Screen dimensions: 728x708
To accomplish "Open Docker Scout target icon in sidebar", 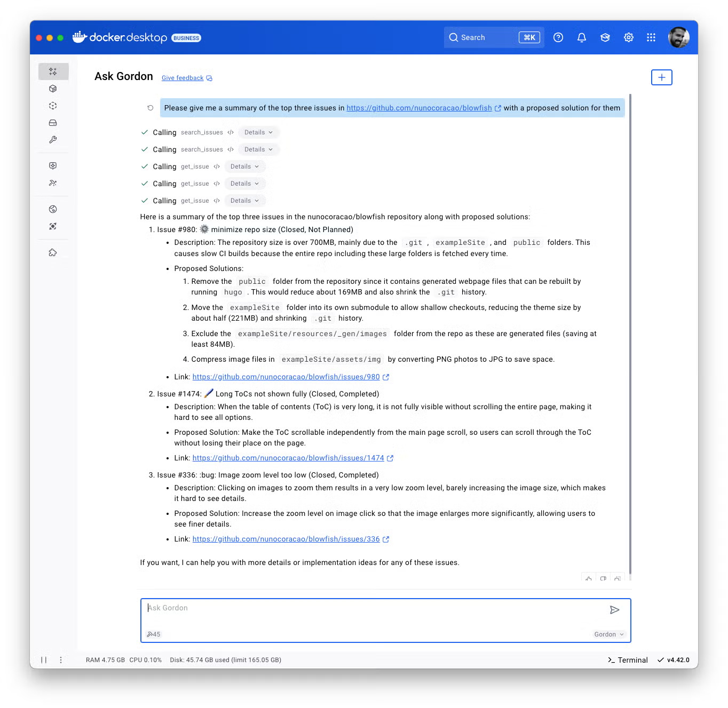I will click(53, 226).
